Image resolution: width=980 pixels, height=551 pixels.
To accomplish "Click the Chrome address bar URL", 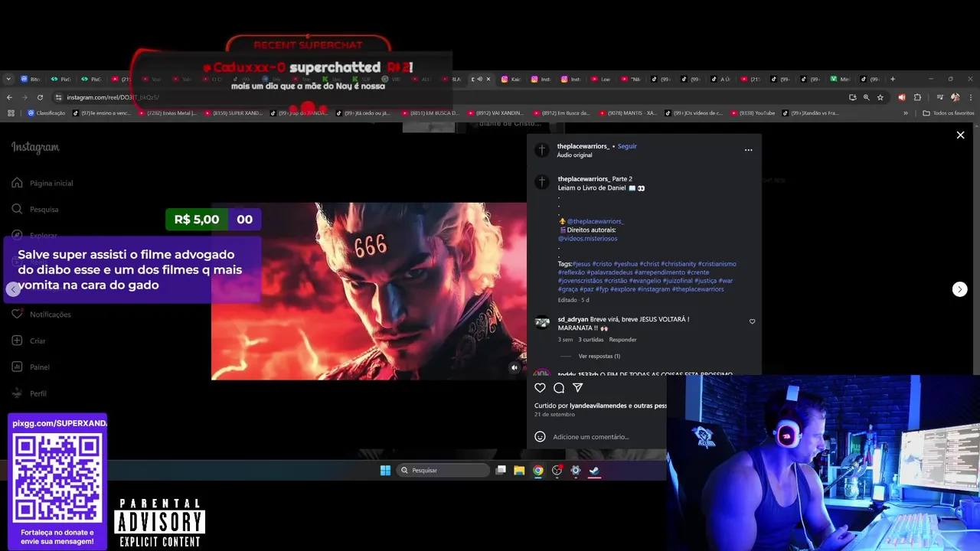I will point(113,97).
